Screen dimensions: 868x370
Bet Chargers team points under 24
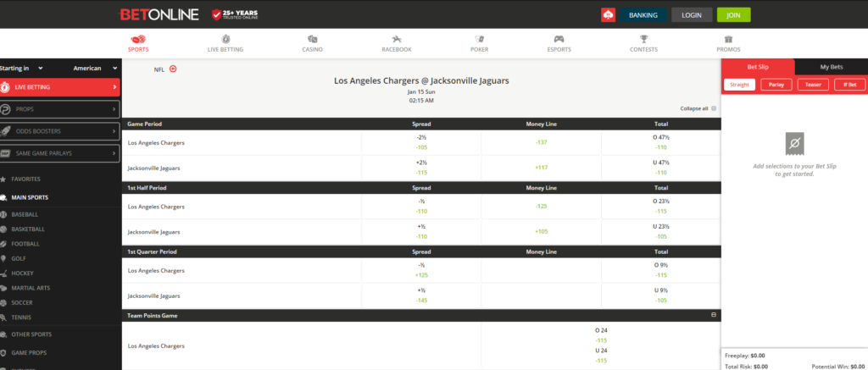[601, 356]
